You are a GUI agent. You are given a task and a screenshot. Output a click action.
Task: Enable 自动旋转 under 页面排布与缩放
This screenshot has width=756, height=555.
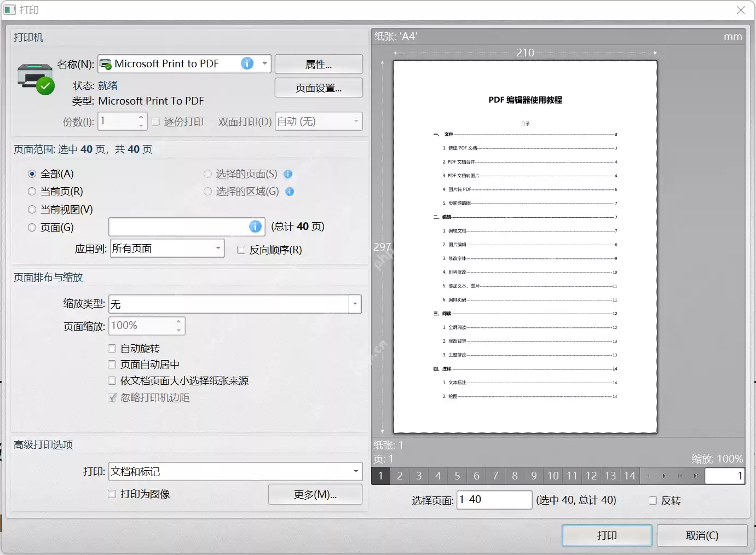pos(112,348)
